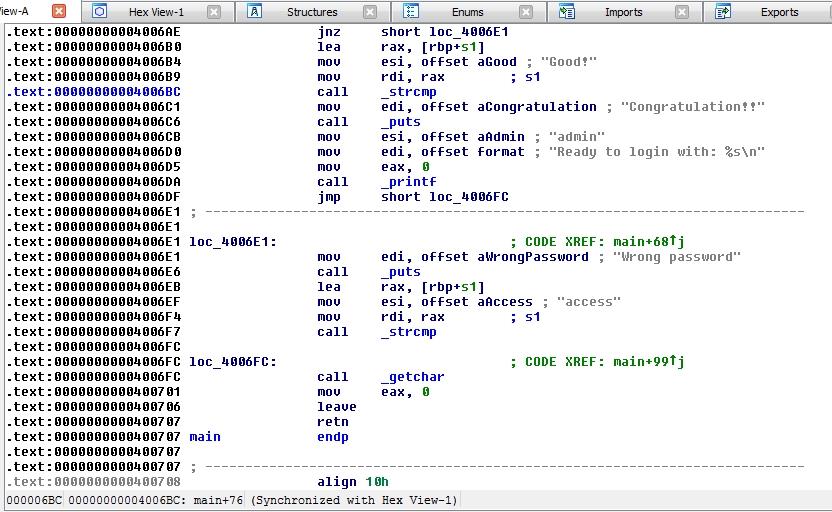The width and height of the screenshot is (832, 512).
Task: Select the leave instruction
Action: 337,407
